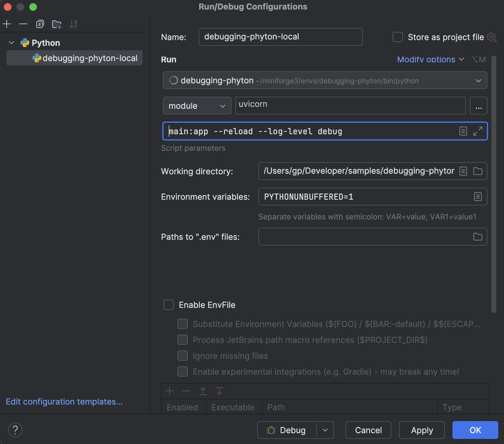504x444 pixels.
Task: Toggle the Enable EnvFile checkbox
Action: pos(169,305)
